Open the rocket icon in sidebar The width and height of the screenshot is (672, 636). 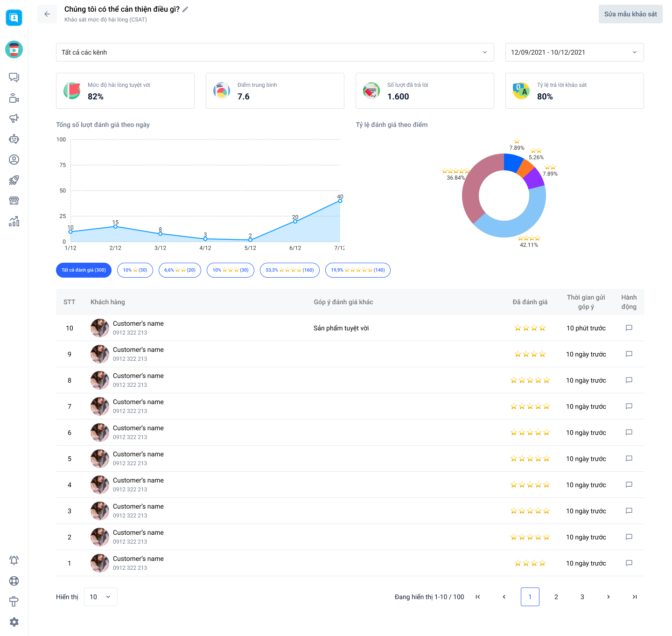[x=14, y=180]
